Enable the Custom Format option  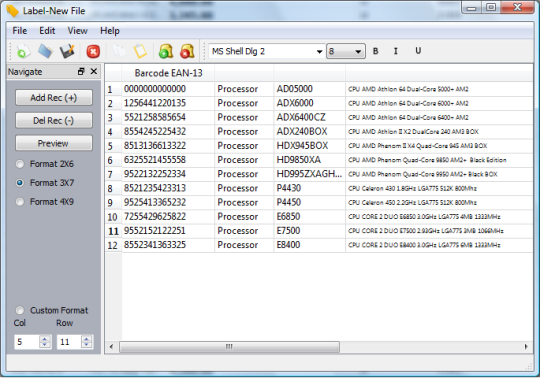(x=52, y=310)
